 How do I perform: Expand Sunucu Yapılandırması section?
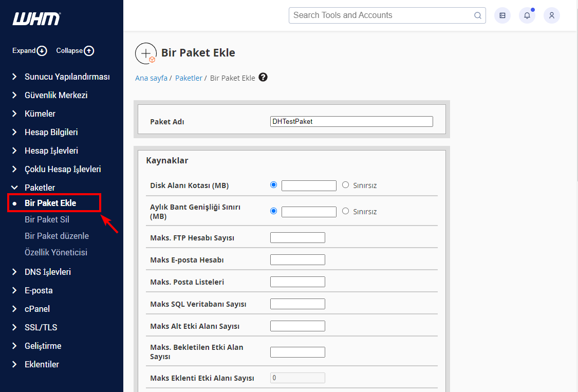[67, 77]
